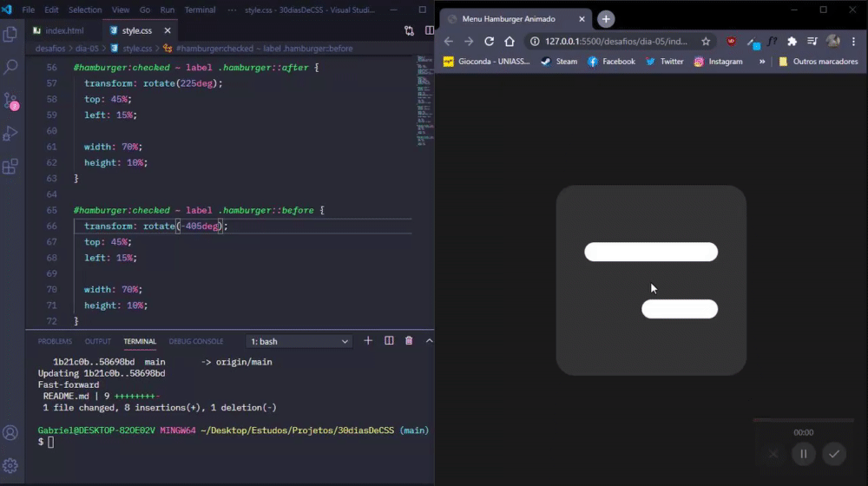Cancel the recording with the X button
Image resolution: width=868 pixels, height=486 pixels.
coord(773,454)
